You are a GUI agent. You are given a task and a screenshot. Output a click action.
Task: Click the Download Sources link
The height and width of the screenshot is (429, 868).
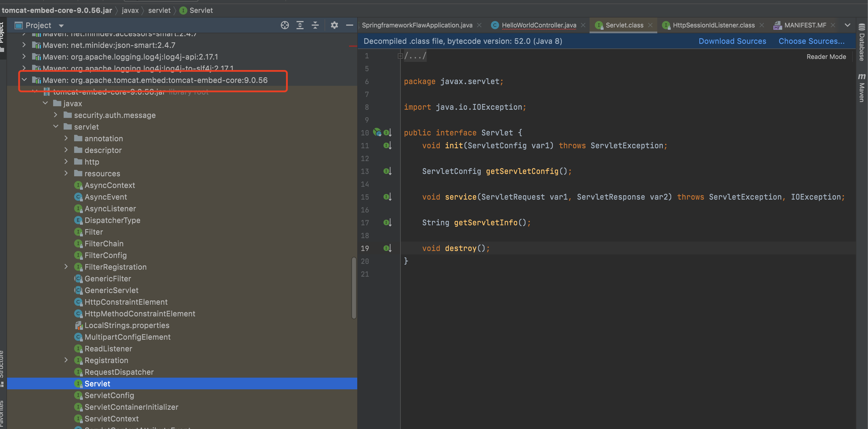point(732,41)
